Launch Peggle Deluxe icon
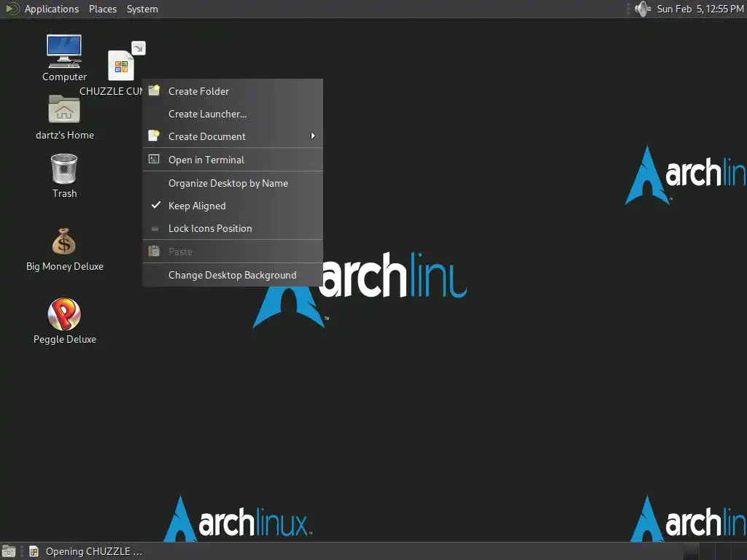Screen dimensions: 747x560 [64, 314]
